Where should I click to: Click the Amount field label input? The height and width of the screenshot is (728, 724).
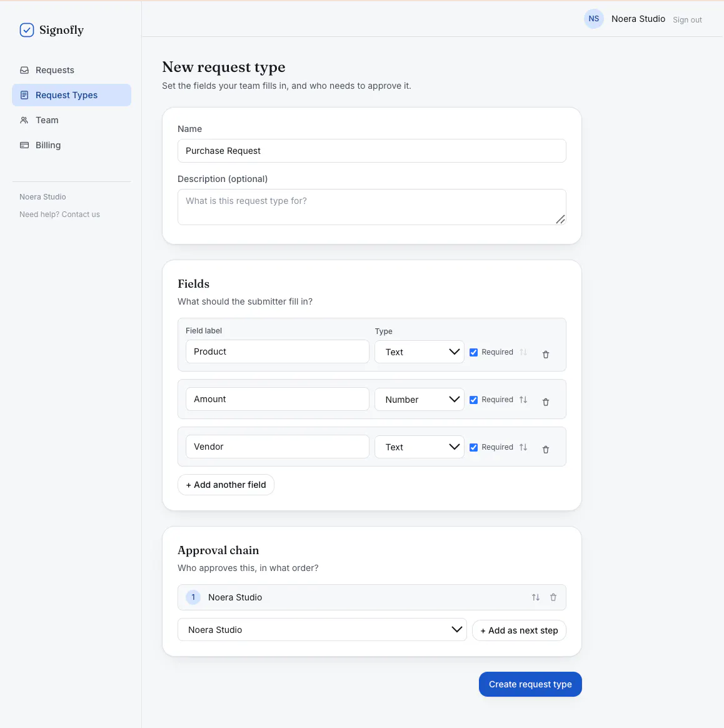coord(278,399)
